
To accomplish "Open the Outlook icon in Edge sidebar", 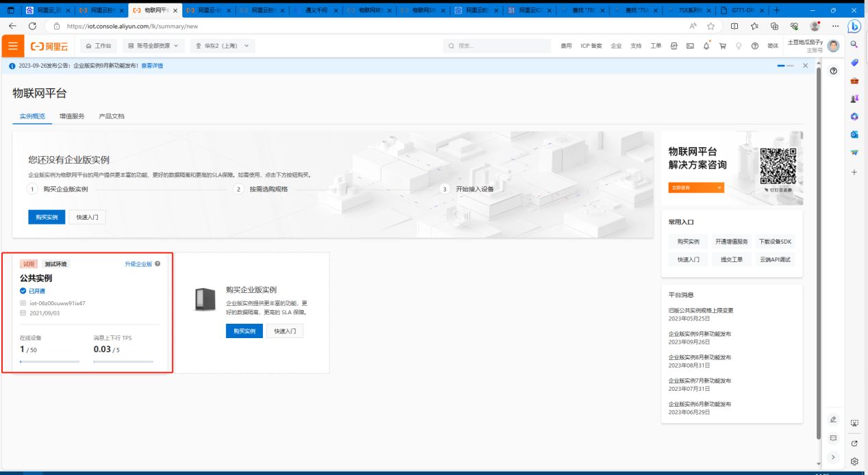I will [854, 134].
